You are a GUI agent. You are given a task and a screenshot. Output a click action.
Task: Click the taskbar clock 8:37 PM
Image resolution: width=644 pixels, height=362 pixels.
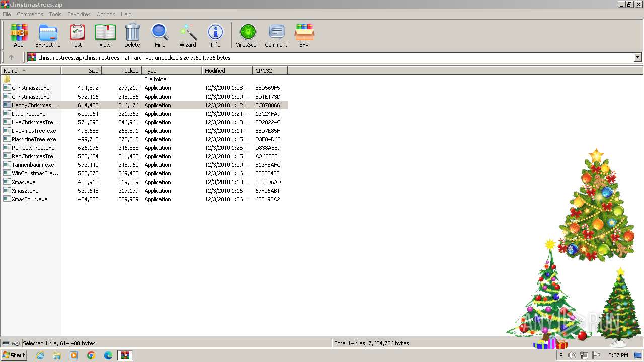pos(618,355)
